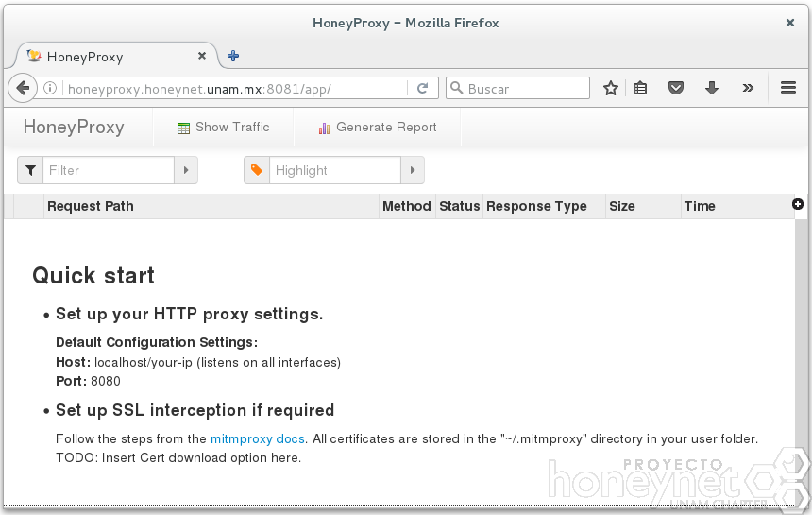
Task: Expand the toolbar overflow chevrons
Action: (x=748, y=88)
